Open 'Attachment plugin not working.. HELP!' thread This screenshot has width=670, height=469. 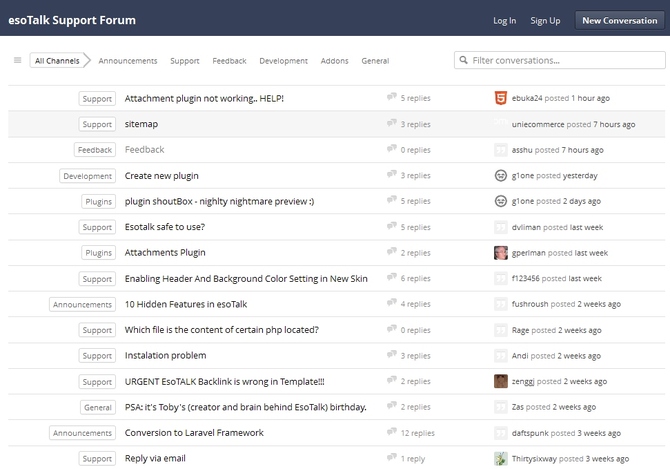click(x=204, y=98)
